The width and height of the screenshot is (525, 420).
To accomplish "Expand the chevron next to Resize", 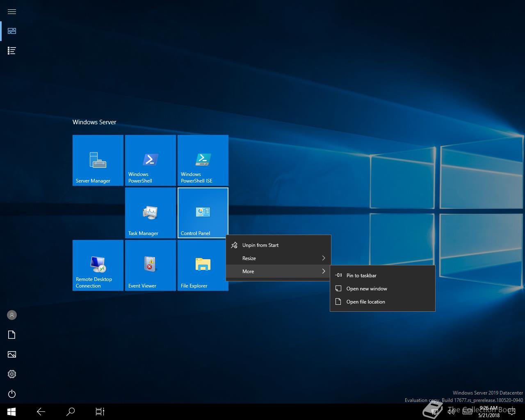I will click(x=324, y=258).
